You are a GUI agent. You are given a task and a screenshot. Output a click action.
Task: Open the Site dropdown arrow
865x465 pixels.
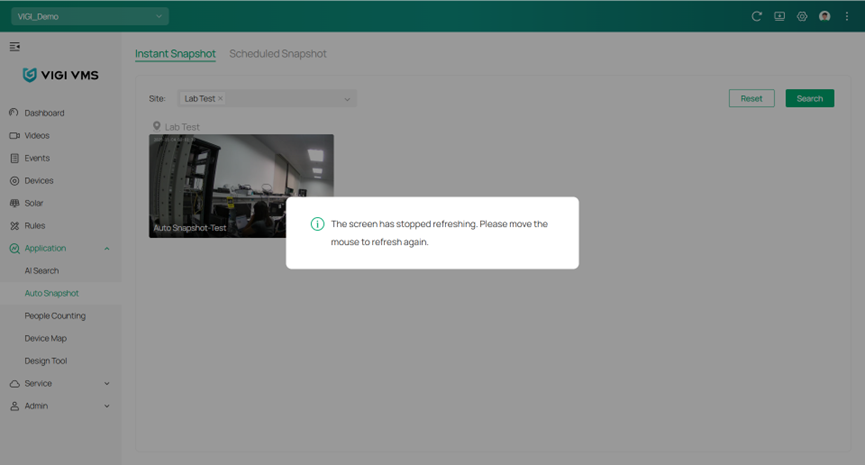[347, 99]
